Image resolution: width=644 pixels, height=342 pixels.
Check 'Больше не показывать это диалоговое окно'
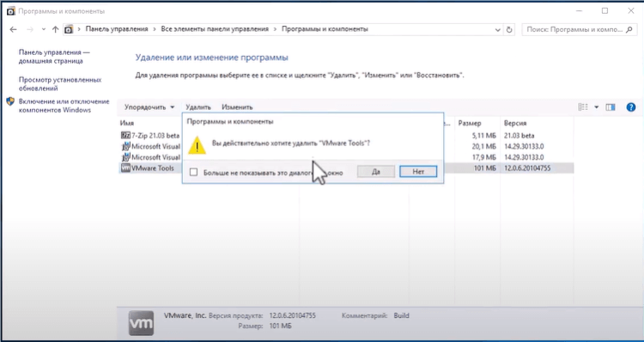193,172
